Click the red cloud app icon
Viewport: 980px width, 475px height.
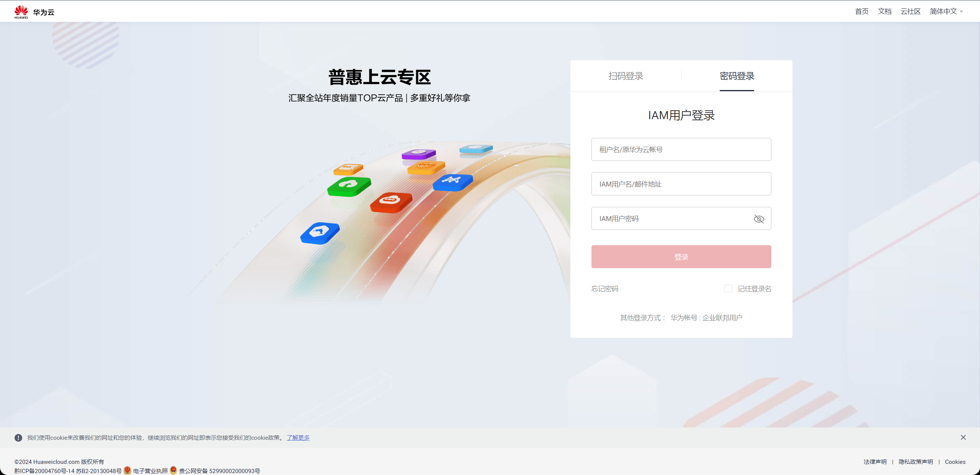391,201
